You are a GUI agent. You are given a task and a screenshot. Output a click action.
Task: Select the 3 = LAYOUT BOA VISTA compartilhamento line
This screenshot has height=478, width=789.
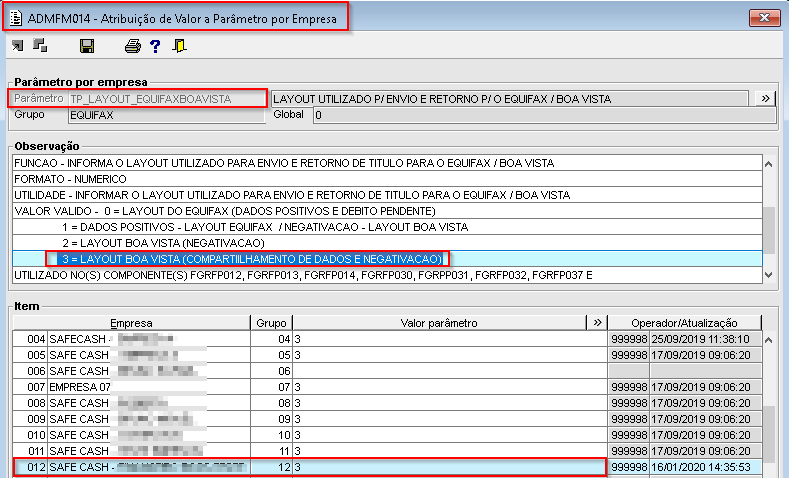[x=387, y=259]
